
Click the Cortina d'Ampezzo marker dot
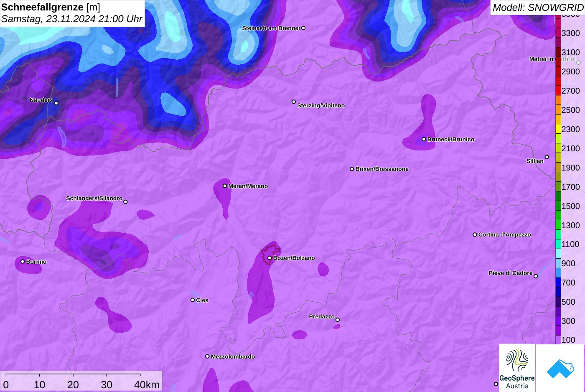[x=475, y=234]
